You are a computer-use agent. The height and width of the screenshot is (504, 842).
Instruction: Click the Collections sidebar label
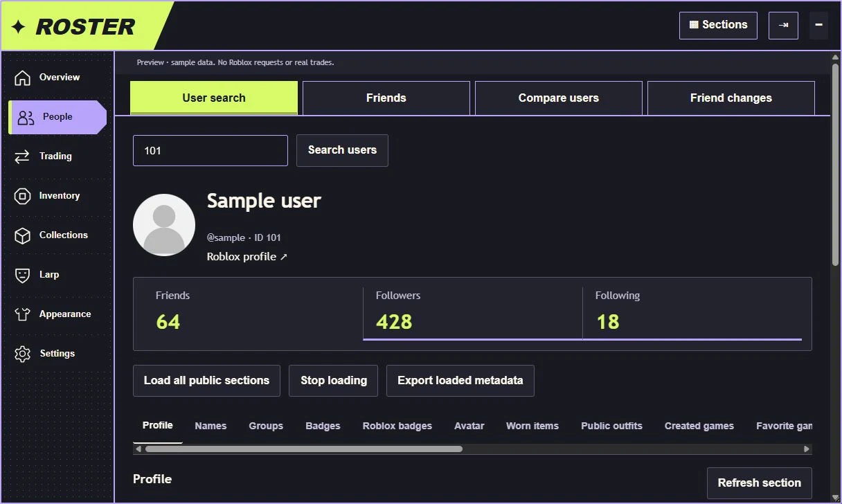coord(64,235)
